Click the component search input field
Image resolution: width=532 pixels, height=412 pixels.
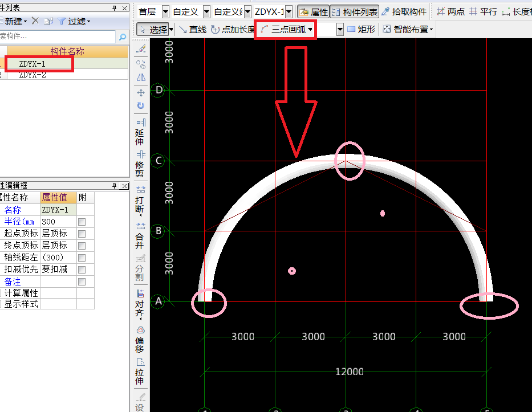58,36
